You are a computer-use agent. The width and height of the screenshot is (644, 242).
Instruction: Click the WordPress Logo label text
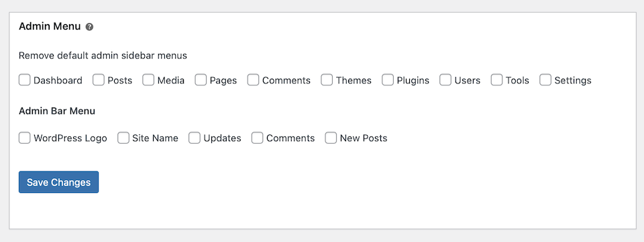click(70, 138)
